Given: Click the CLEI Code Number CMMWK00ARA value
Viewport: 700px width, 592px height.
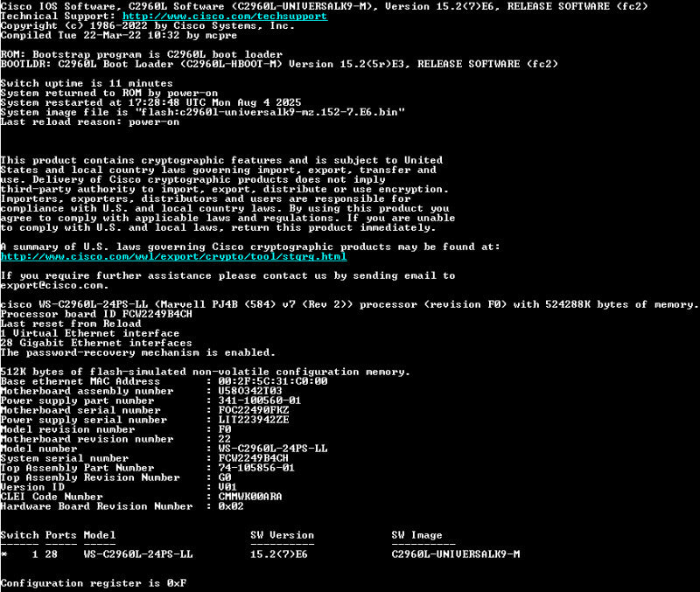Looking at the screenshot, I should click(x=250, y=497).
